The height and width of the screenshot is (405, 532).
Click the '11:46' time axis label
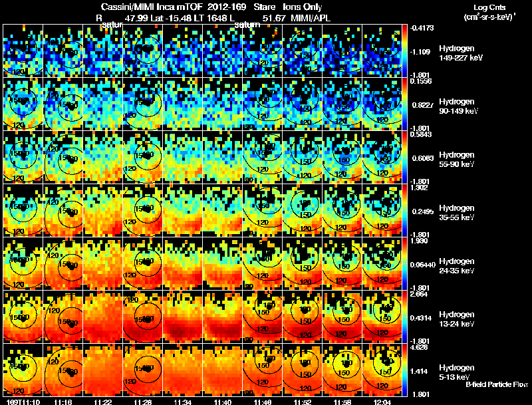[x=263, y=402]
